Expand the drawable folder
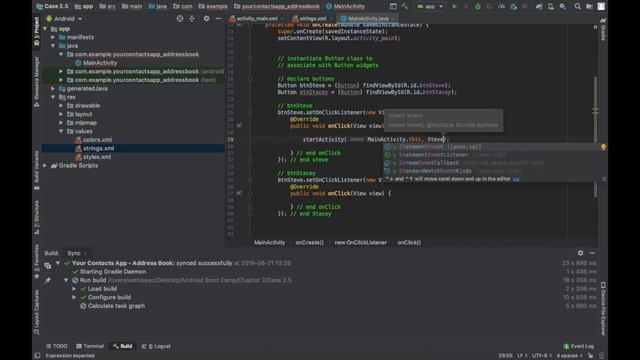This screenshot has height=360, width=640. 61,106
